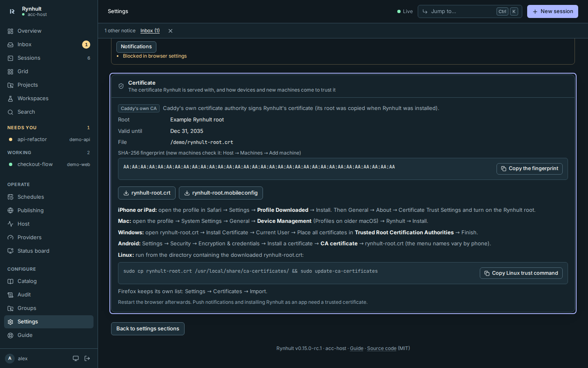Open the checkout-flow session
The image size is (588, 368).
click(x=49, y=164)
